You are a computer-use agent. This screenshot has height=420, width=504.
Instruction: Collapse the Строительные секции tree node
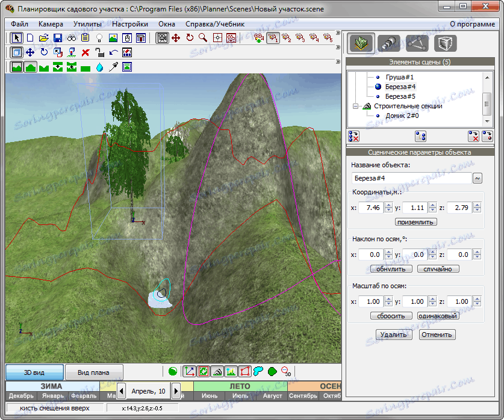pos(356,106)
